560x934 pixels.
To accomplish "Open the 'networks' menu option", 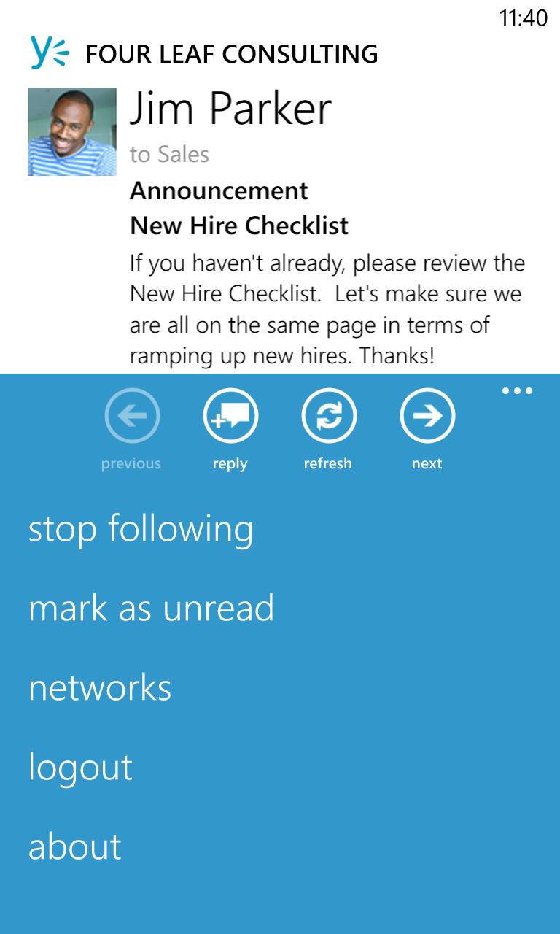I will pyautogui.click(x=99, y=686).
